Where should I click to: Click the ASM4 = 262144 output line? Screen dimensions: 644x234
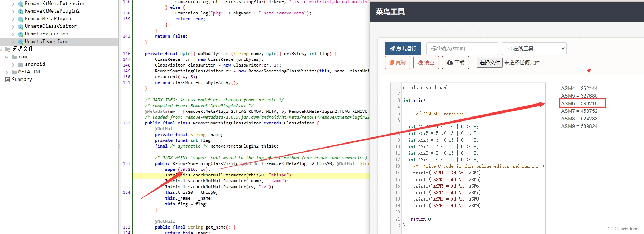click(579, 88)
